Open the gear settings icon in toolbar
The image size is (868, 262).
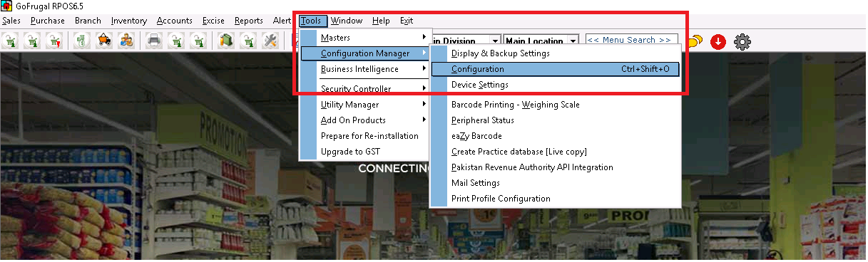point(742,42)
